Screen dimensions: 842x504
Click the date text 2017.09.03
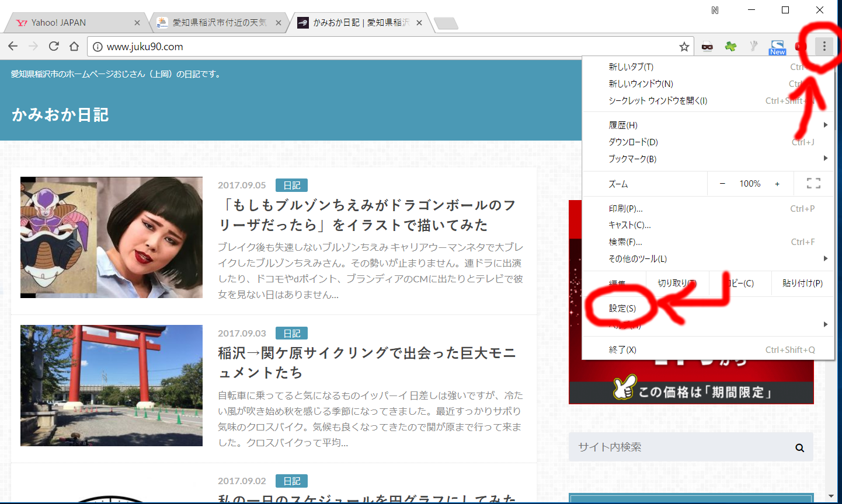[x=242, y=334]
